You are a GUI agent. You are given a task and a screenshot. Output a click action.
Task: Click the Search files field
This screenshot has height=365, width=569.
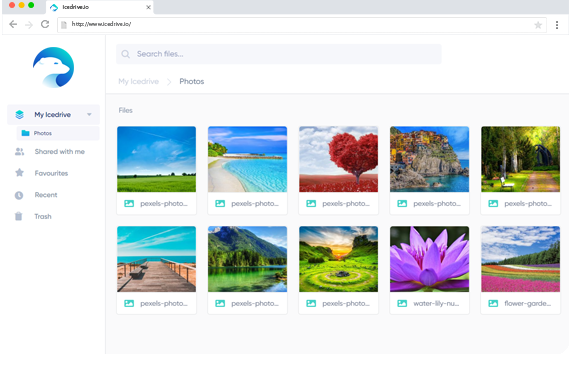279,54
